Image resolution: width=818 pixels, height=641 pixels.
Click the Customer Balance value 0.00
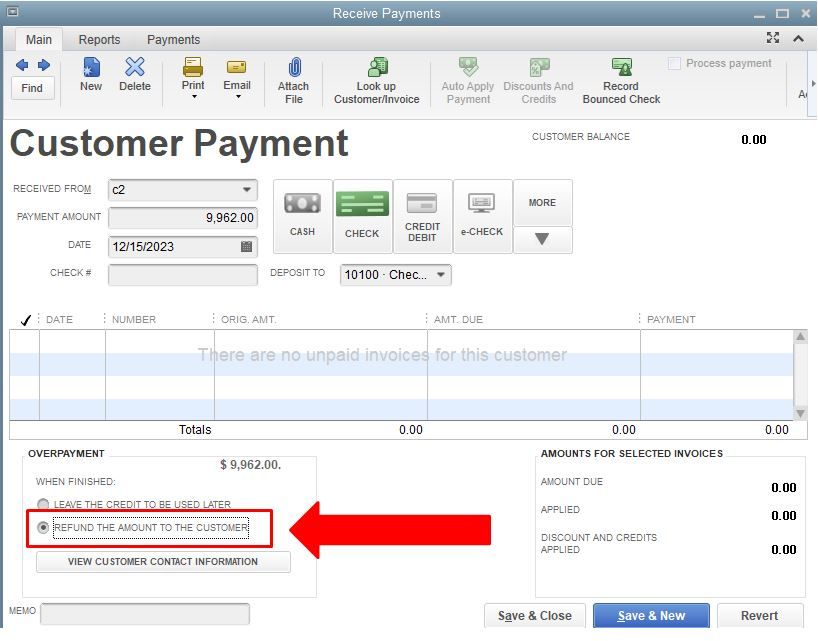click(x=754, y=139)
